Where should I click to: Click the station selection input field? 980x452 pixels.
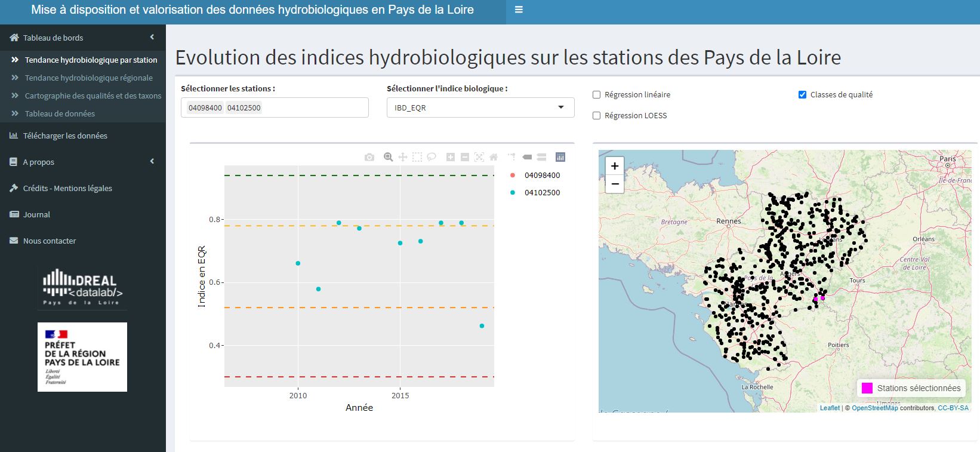tap(275, 107)
